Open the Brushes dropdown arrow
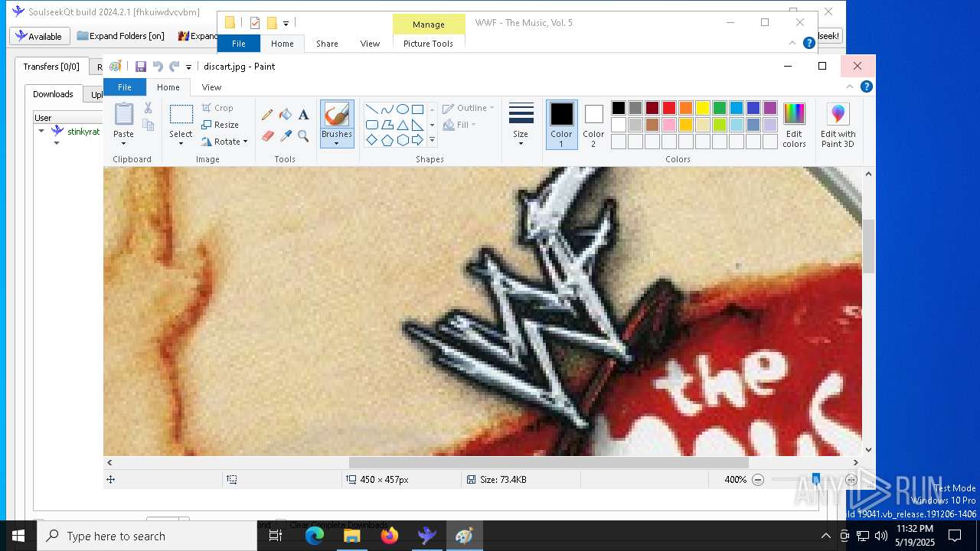Screen dimensions: 980x551 tap(336, 143)
